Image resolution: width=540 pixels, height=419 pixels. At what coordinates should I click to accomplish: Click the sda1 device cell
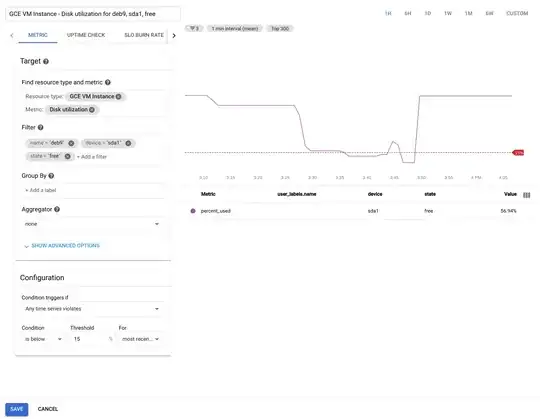(373, 211)
